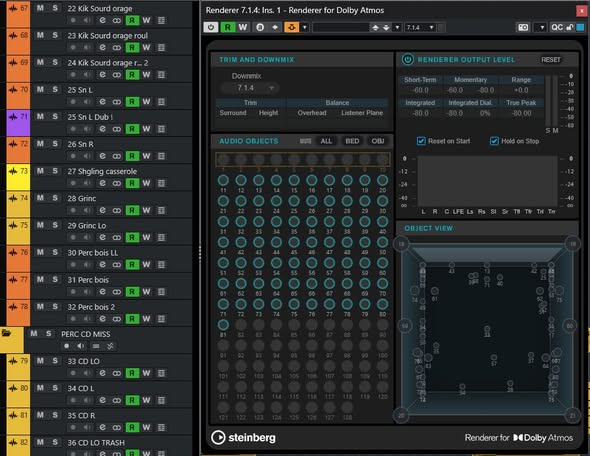Click Balance Overhead value
Viewport: 590px width, 456px height.
pyautogui.click(x=312, y=113)
